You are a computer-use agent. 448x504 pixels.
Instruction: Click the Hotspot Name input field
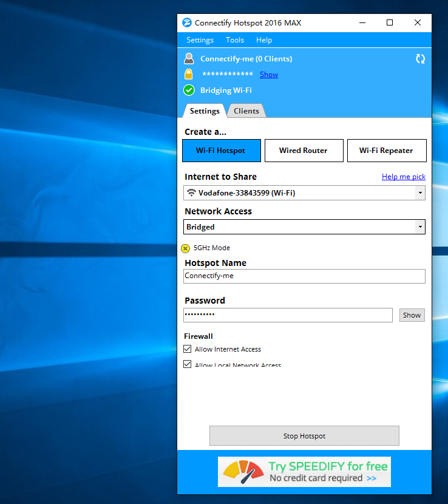[x=304, y=276]
